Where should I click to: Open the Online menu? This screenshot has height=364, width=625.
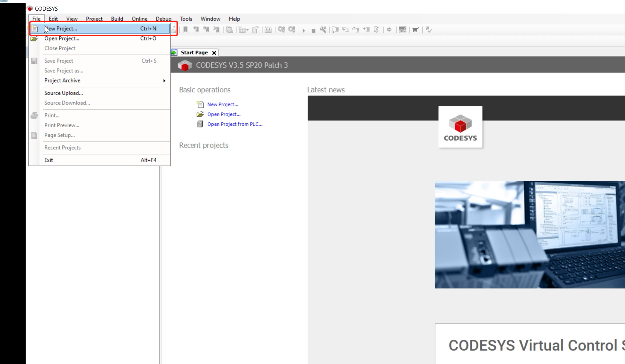[140, 19]
